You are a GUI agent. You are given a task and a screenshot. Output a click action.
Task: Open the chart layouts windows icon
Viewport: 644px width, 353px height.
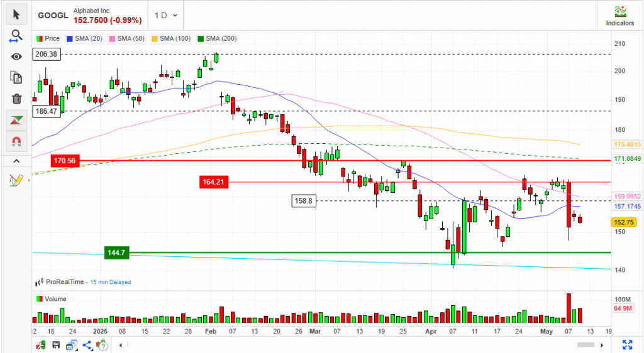[72, 345]
